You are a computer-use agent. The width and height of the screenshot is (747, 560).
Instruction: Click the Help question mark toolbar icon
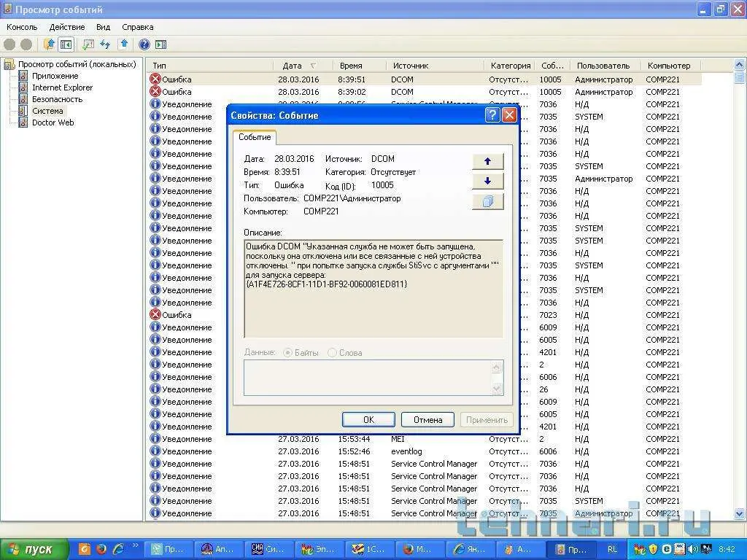point(144,44)
